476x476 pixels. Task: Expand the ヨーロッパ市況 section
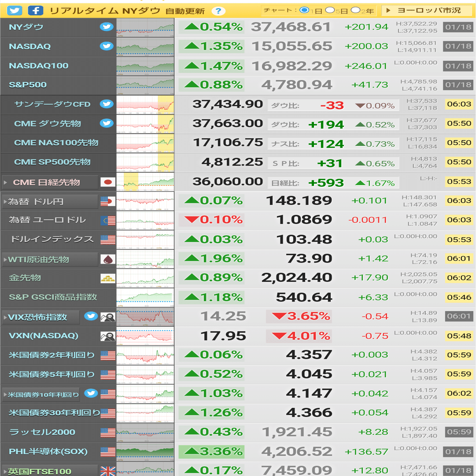point(428,10)
